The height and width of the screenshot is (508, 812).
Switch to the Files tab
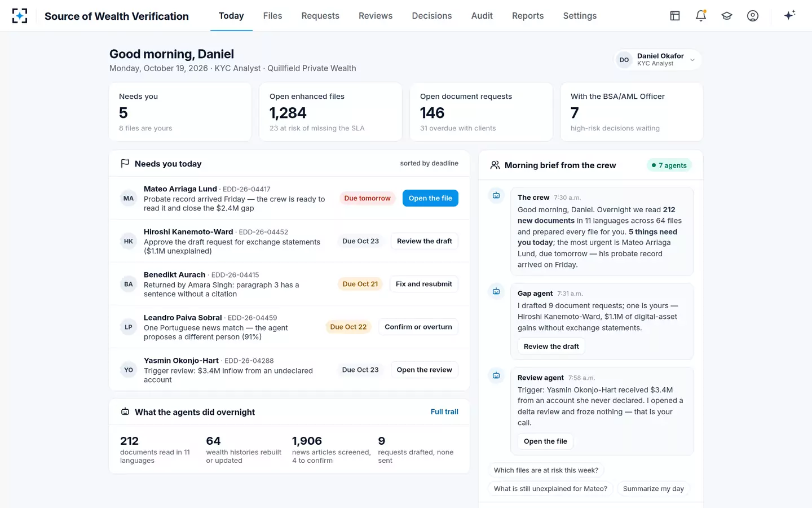[272, 16]
